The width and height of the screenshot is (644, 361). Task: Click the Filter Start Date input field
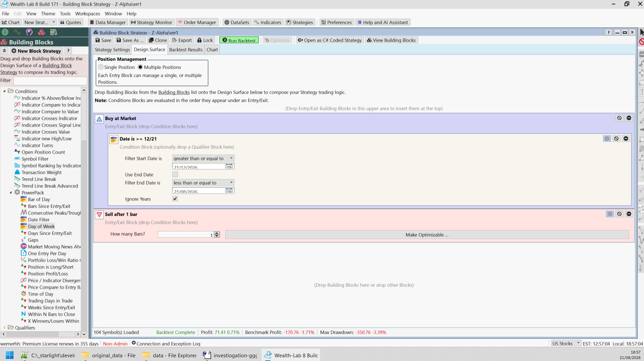pos(199,166)
